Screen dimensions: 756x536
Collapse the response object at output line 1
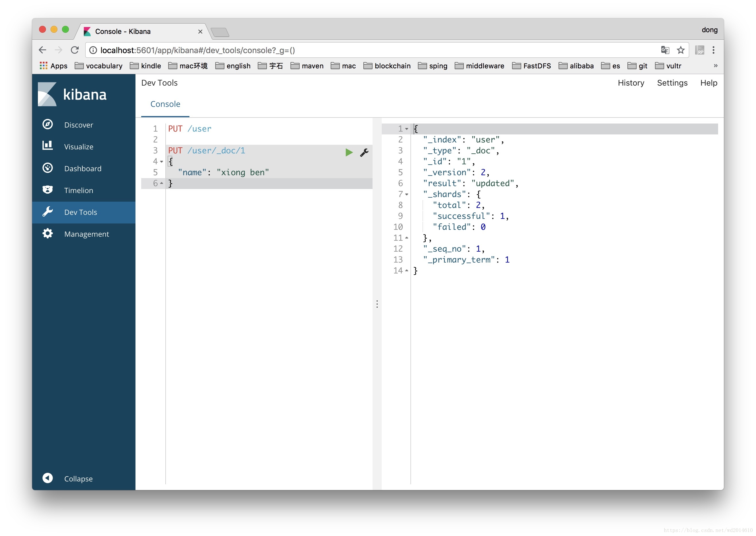pyautogui.click(x=406, y=129)
